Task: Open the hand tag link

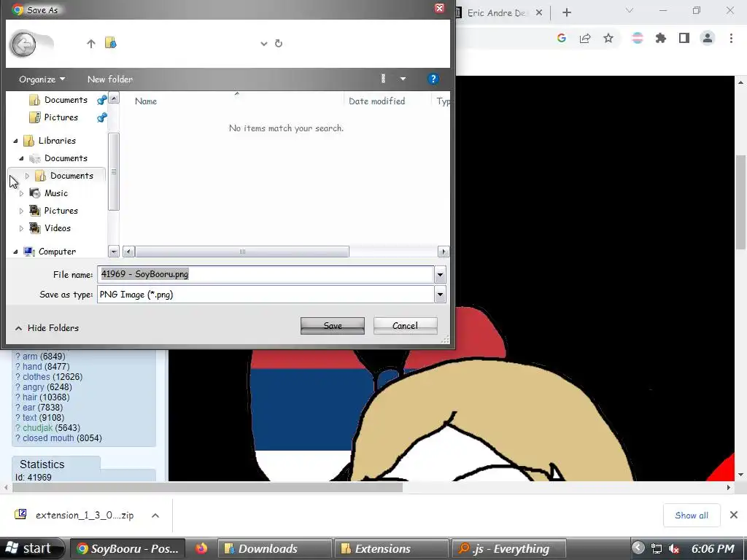Action: [x=32, y=367]
